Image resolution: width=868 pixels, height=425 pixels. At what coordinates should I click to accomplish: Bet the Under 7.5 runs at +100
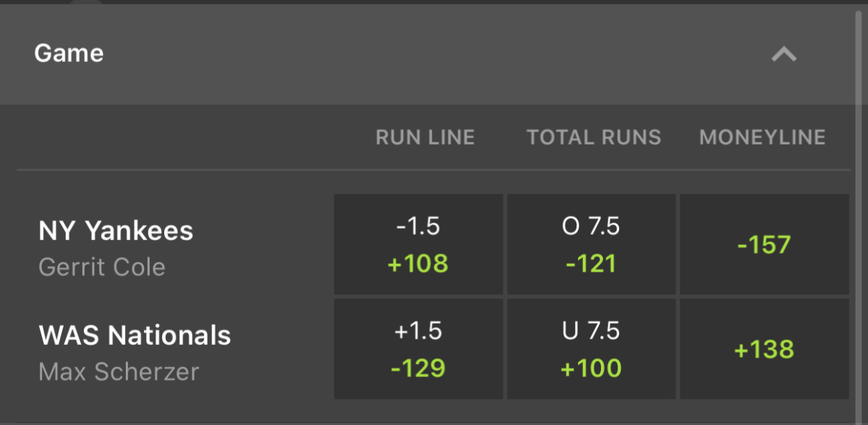point(591,349)
